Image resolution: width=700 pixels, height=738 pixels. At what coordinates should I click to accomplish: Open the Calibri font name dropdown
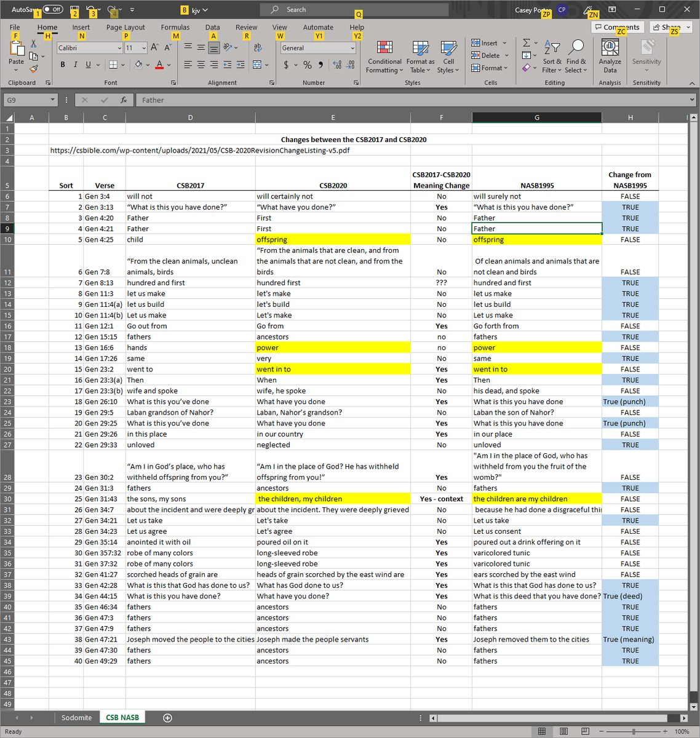[119, 48]
